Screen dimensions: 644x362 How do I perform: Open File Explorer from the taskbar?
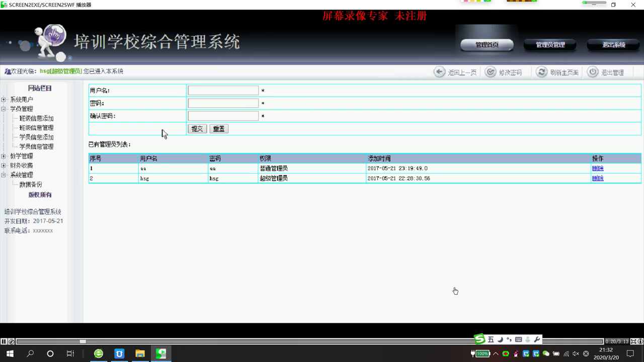(x=140, y=353)
